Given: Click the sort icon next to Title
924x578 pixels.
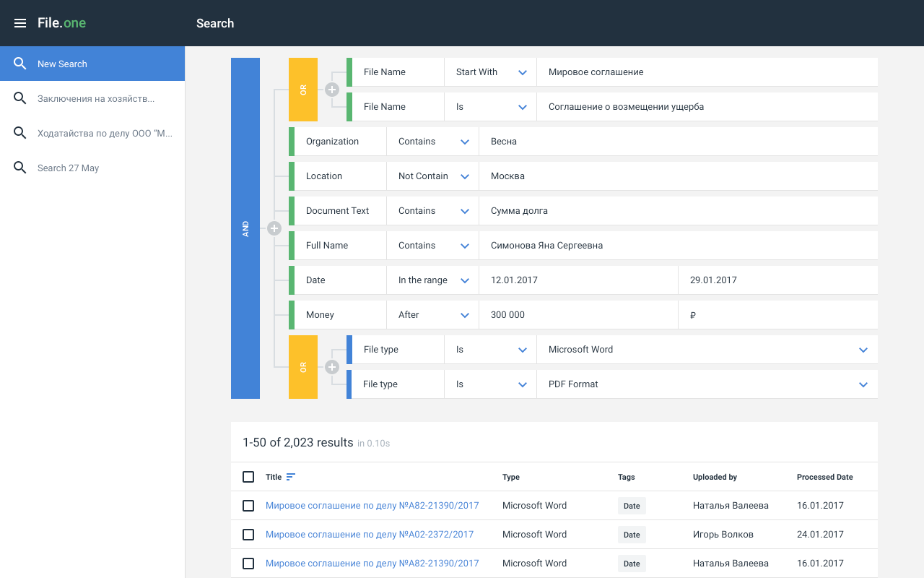Looking at the screenshot, I should (x=291, y=477).
